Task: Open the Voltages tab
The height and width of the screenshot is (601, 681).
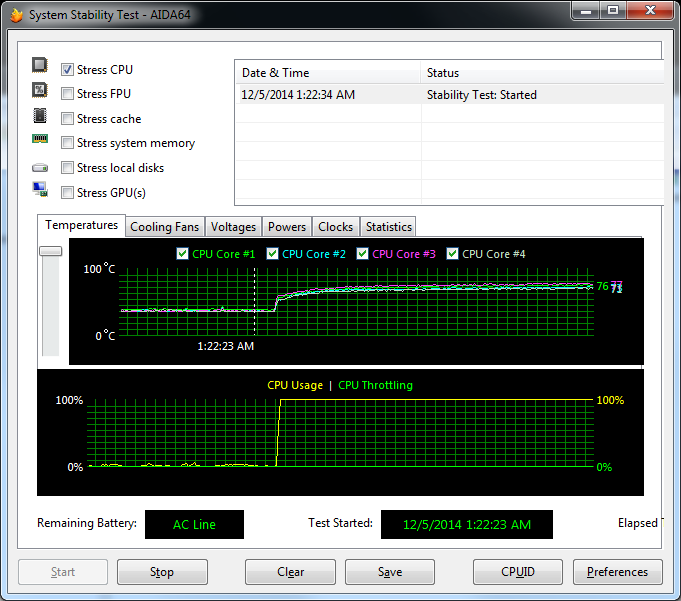Action: 233,227
